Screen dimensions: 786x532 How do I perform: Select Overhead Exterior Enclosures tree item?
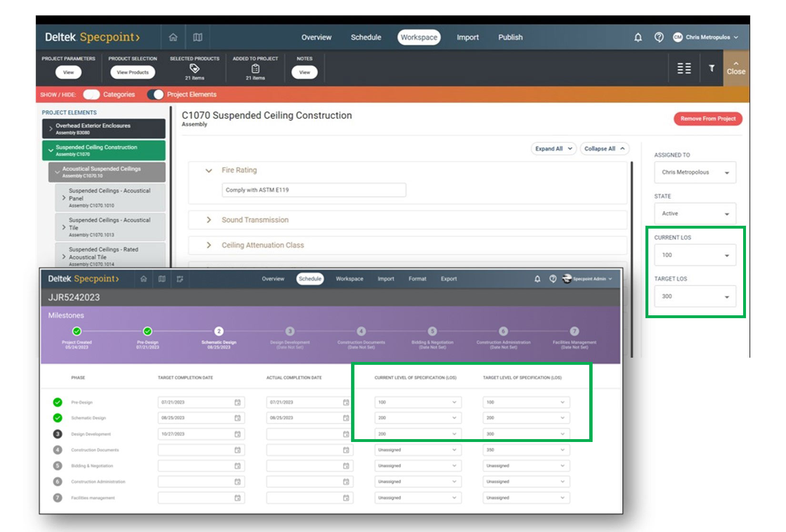pyautogui.click(x=103, y=129)
